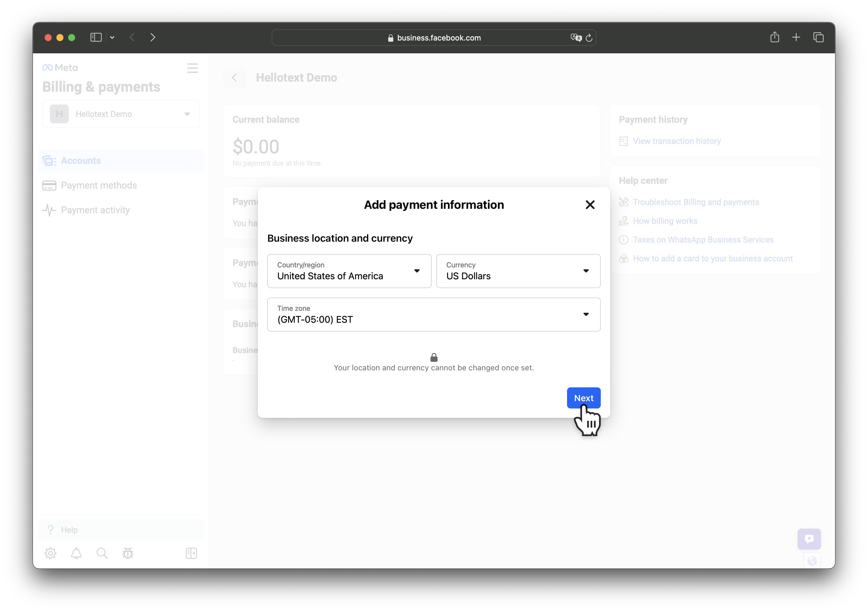Click the How billing works icon
The height and width of the screenshot is (612, 868).
coord(623,221)
